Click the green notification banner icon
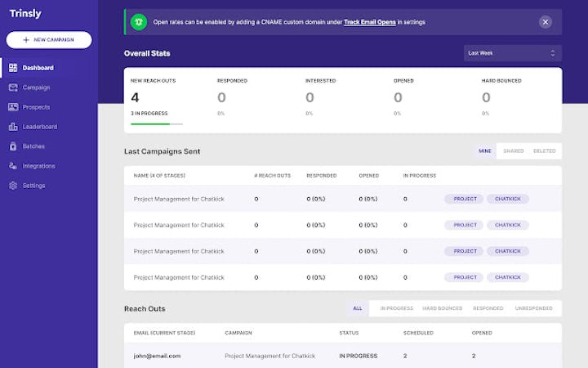588x368 pixels. point(140,22)
